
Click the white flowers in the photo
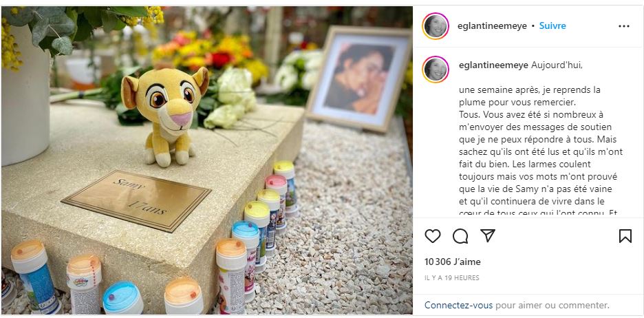[231, 98]
